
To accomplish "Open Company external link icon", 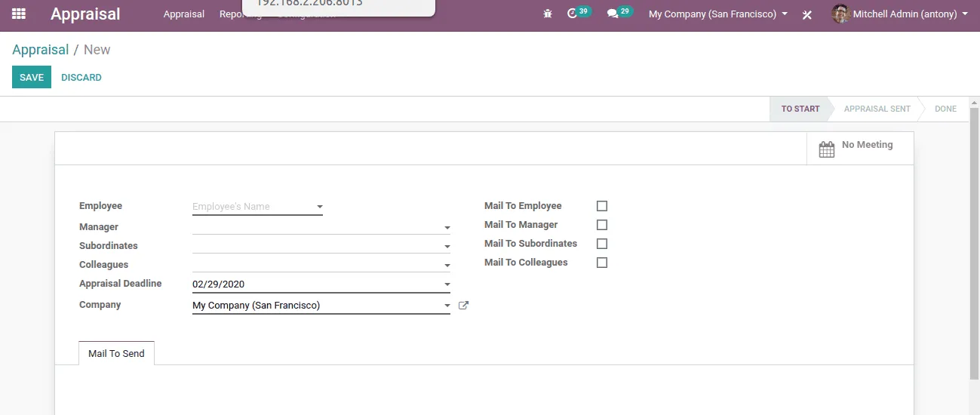I will [464, 306].
